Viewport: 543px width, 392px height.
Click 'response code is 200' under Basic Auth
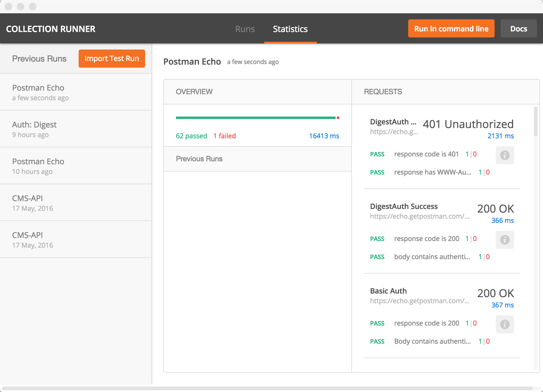[427, 323]
